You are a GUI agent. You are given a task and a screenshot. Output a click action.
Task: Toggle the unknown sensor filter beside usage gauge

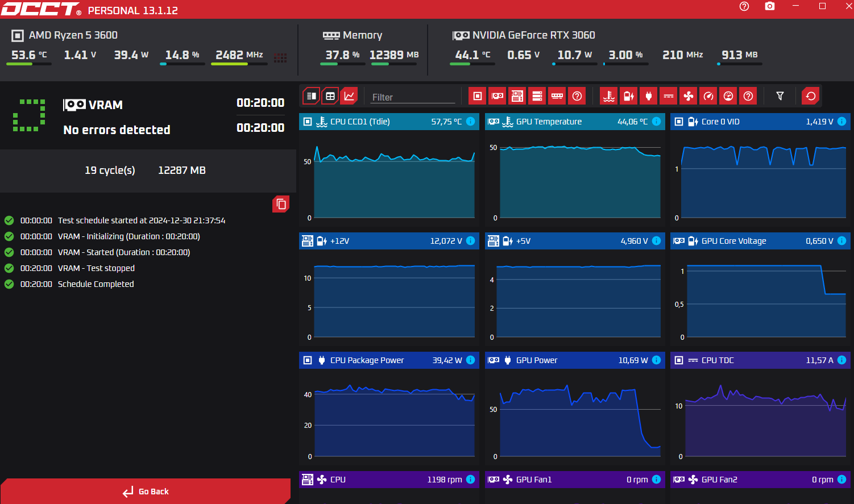[x=748, y=96]
